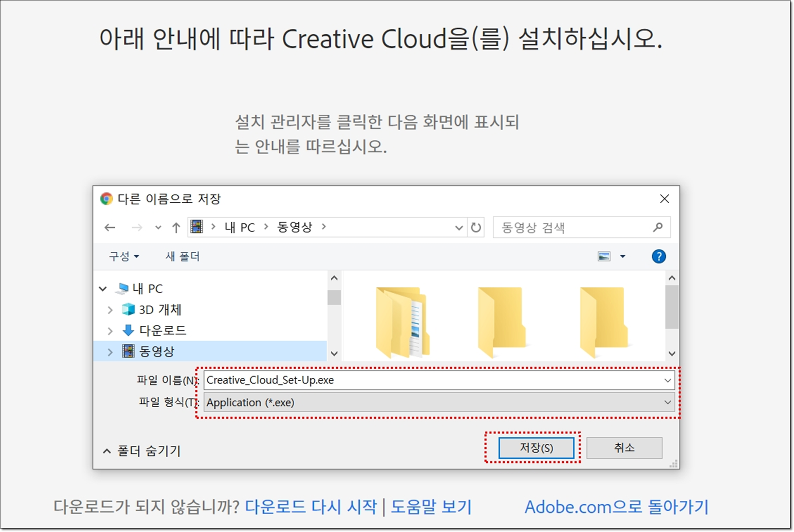794x532 pixels.
Task: Click Adobe.com으로 돌아가기 link
Action: [x=616, y=507]
